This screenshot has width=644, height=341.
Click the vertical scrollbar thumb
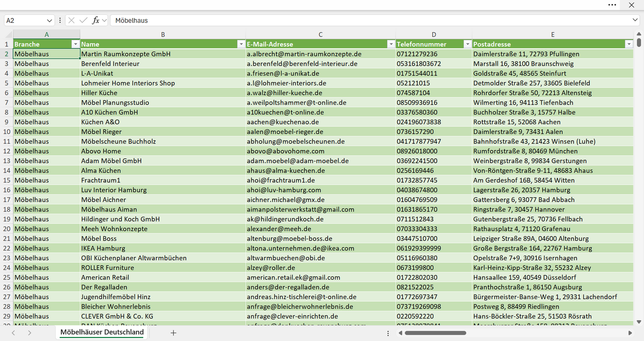[639, 42]
